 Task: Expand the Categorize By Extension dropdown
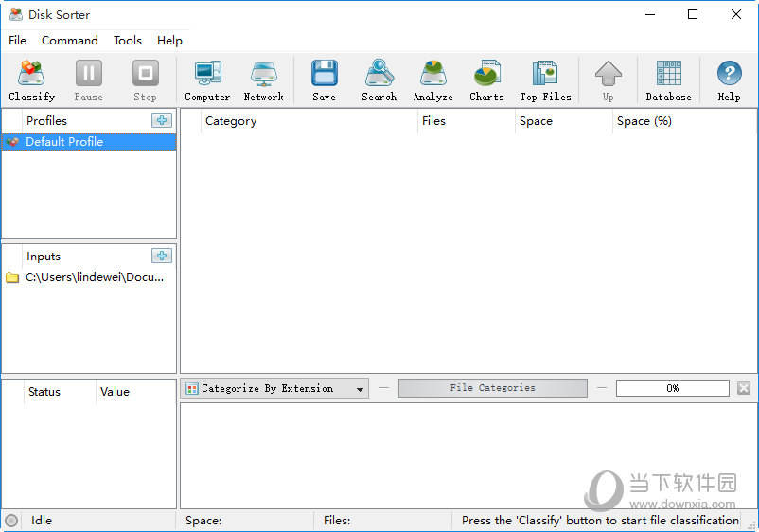(x=360, y=389)
